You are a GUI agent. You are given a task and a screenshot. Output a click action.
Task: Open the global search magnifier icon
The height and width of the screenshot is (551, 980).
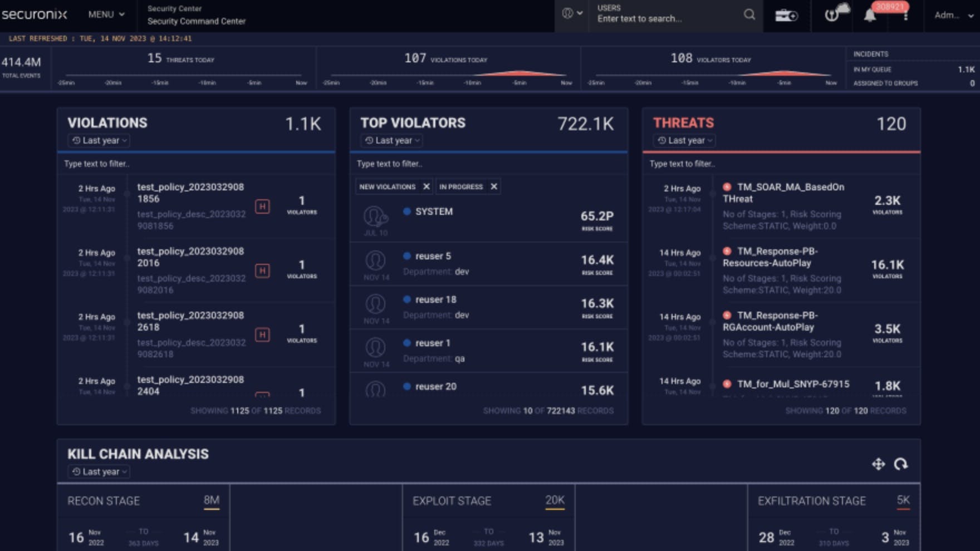coord(748,16)
